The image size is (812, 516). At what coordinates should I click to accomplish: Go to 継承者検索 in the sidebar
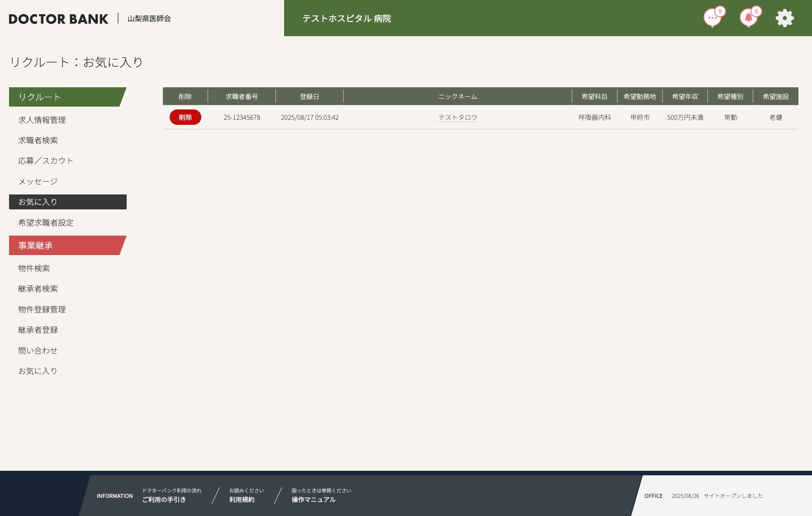[38, 289]
